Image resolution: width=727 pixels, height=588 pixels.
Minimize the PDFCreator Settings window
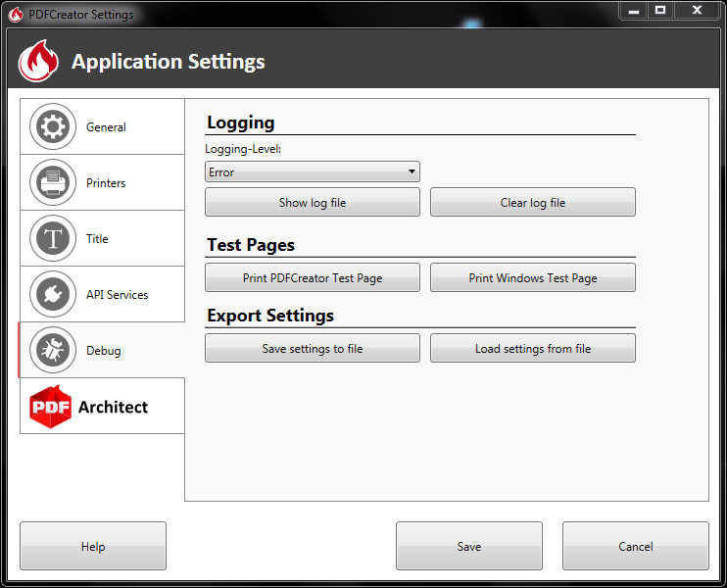[634, 10]
